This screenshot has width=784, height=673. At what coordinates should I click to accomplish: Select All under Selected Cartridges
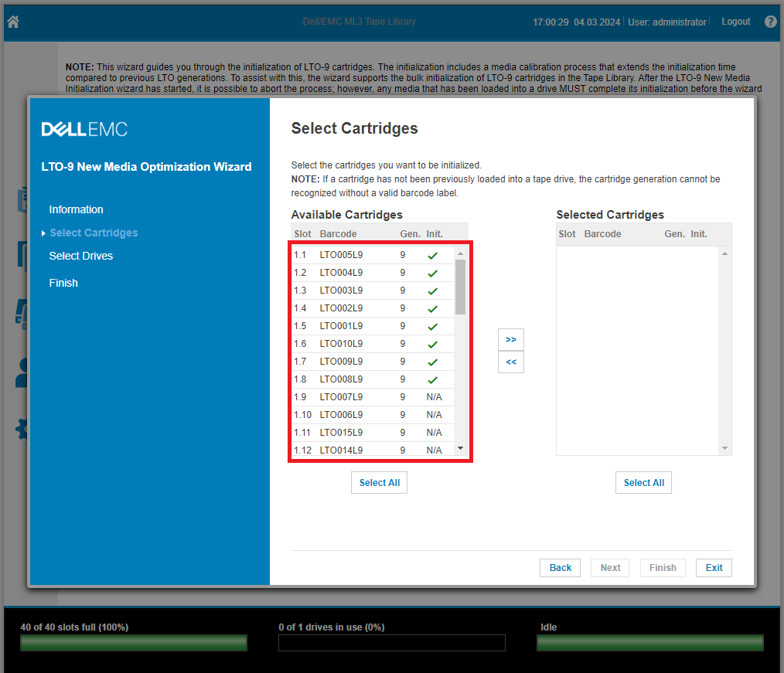point(643,483)
